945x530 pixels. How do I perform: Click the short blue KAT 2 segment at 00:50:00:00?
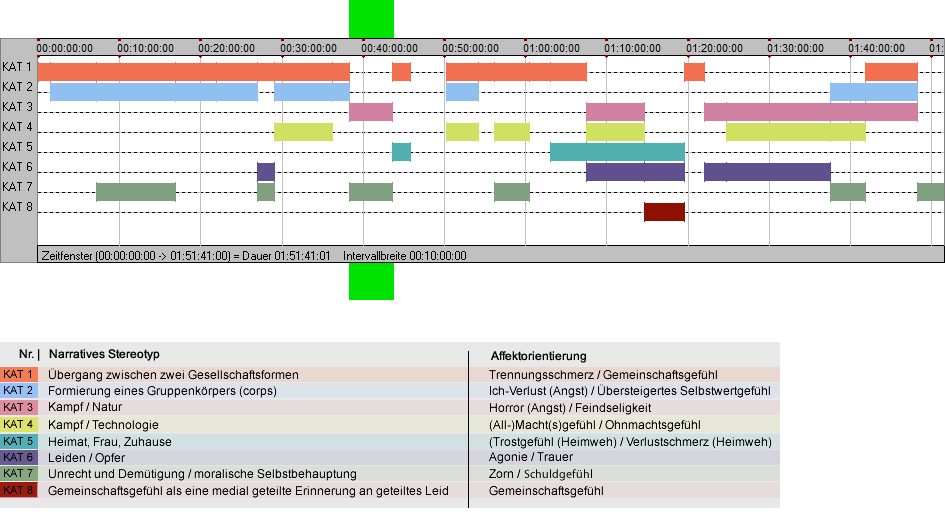462,92
